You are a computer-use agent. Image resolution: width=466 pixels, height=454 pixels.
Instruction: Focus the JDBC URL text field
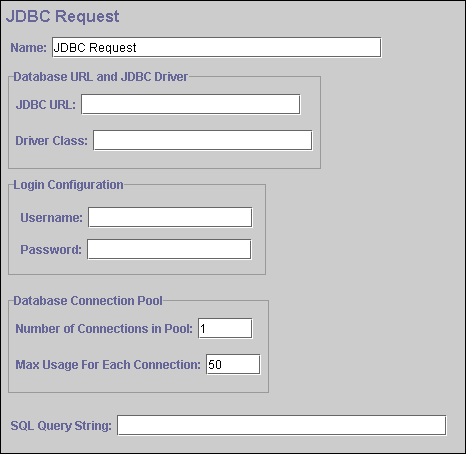tap(191, 104)
